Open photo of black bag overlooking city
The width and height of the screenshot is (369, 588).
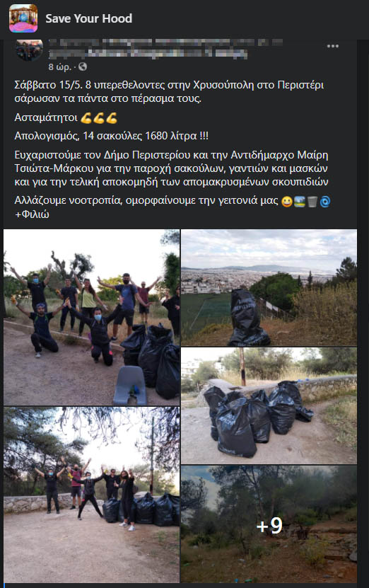coord(269,287)
